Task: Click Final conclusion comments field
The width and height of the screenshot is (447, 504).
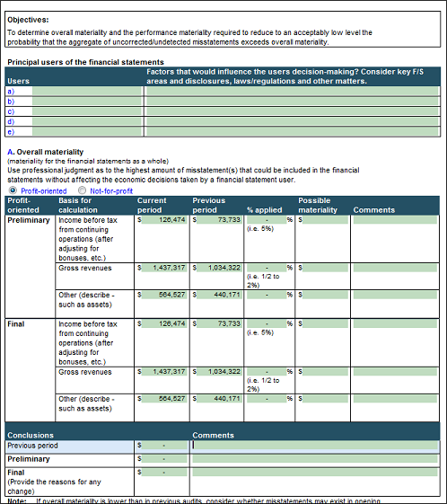Action: (315, 473)
